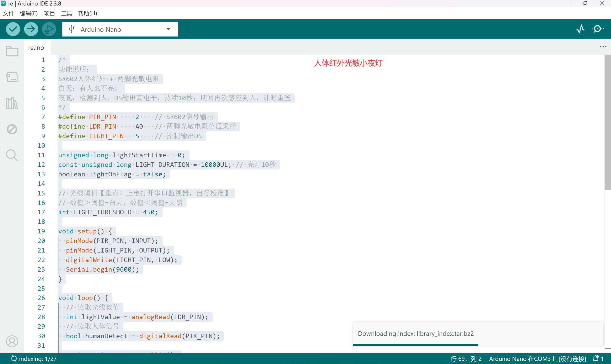Click the PIR_PIN define on line 7

pos(102,117)
